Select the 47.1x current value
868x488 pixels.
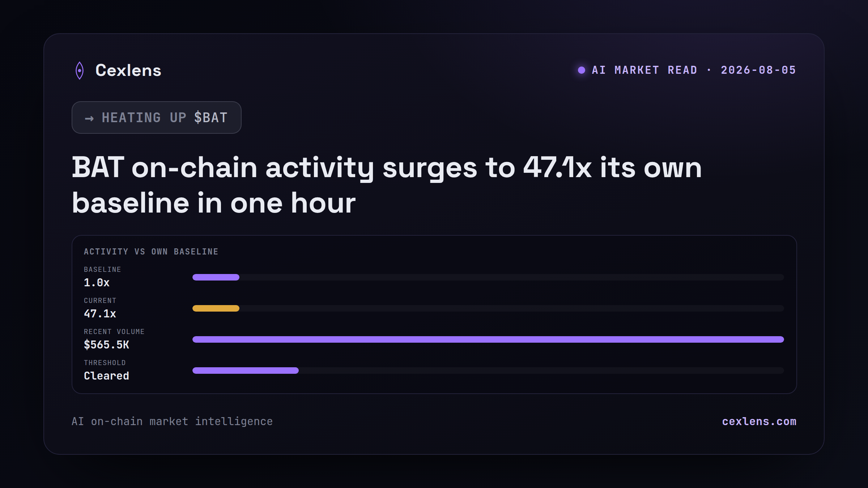click(x=100, y=314)
